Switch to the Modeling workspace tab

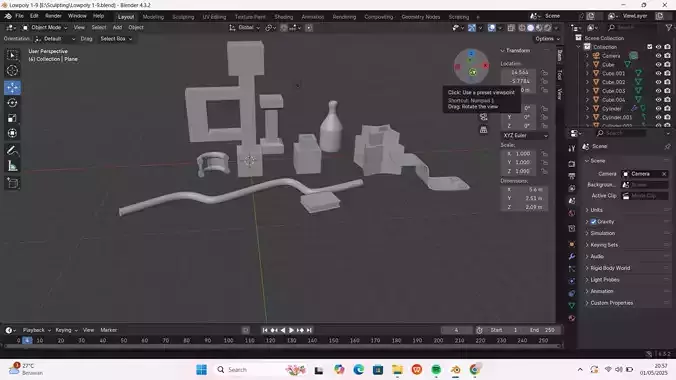[153, 17]
